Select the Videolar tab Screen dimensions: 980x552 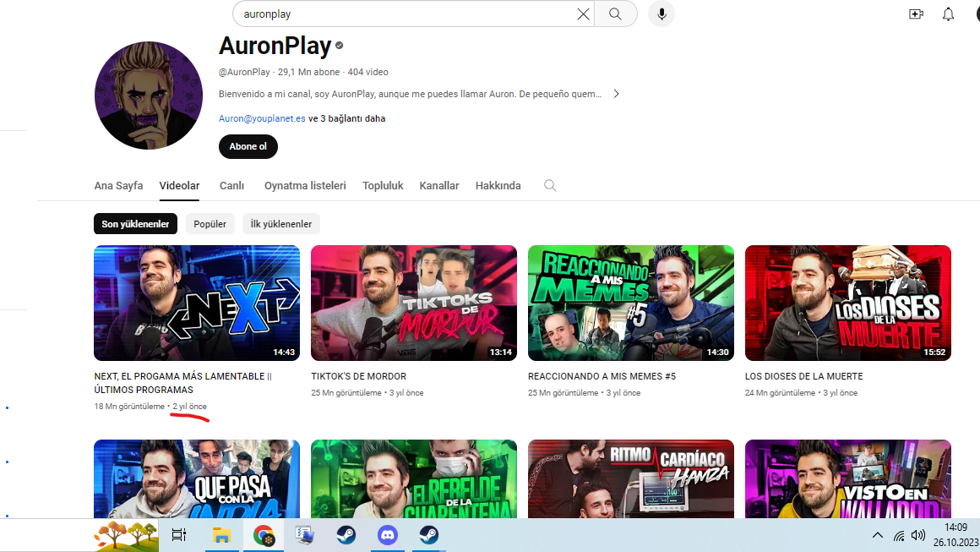tap(179, 186)
